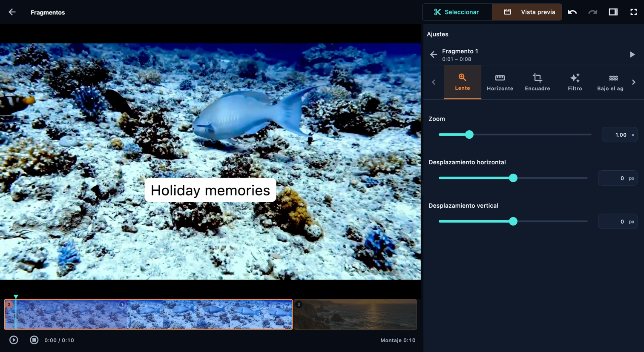Select the sunset clip 3 in timeline
This screenshot has height=352, width=644.
[355, 315]
